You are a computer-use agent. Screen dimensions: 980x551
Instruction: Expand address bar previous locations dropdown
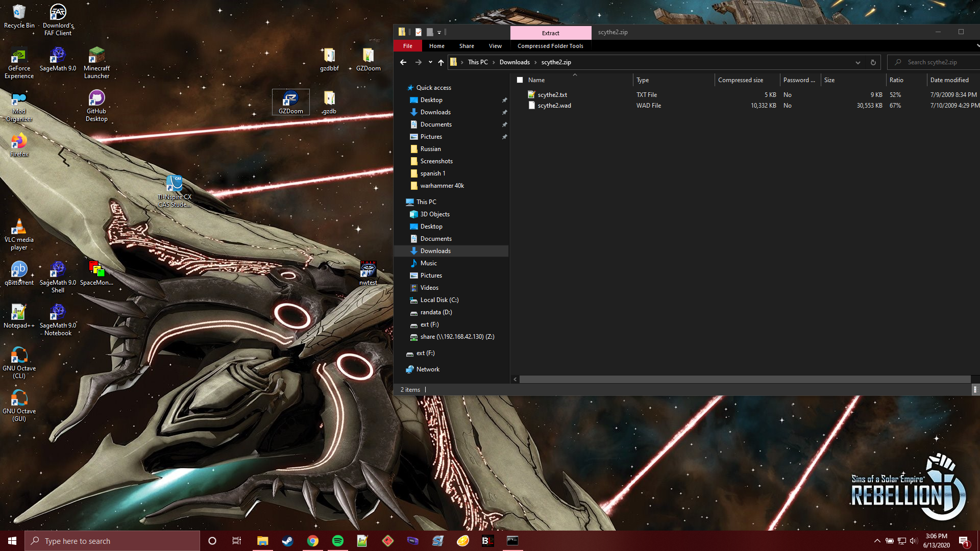858,62
